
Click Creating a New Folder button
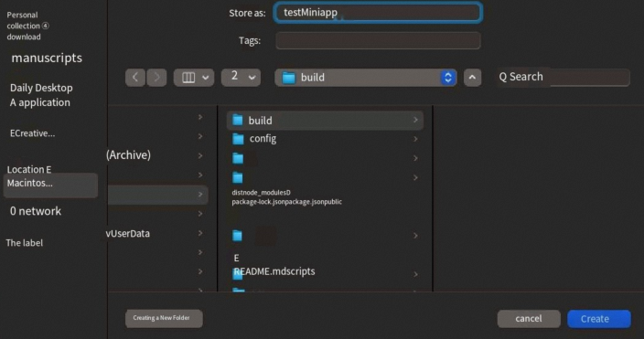[x=164, y=319]
